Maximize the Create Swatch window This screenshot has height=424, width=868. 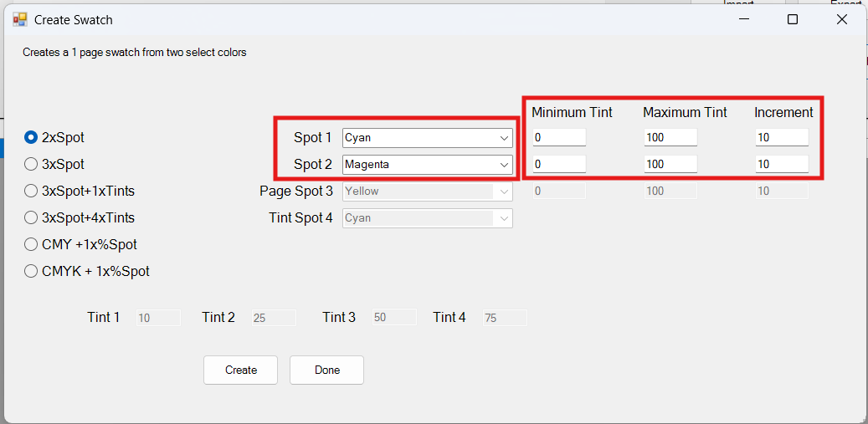(792, 20)
